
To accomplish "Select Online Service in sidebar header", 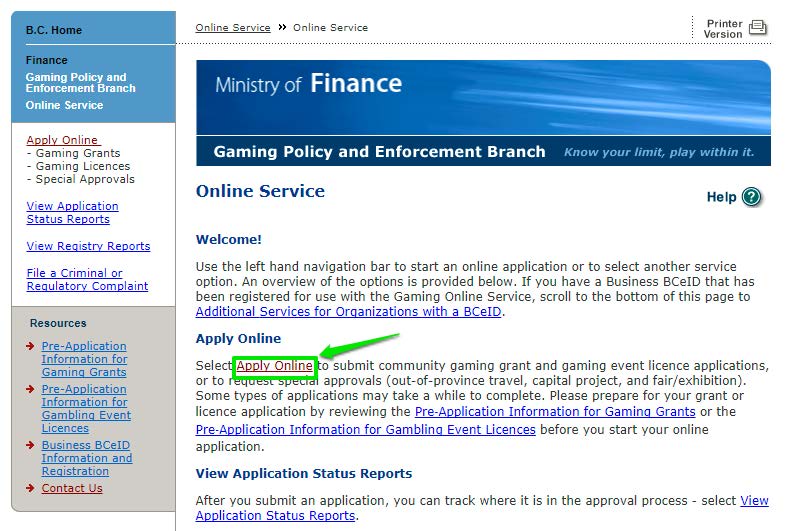I will 64,105.
